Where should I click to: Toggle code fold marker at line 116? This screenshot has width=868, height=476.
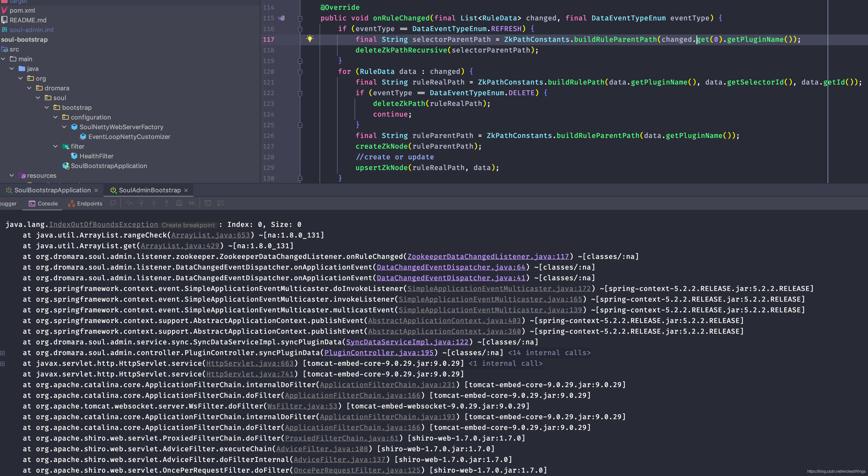(x=300, y=29)
